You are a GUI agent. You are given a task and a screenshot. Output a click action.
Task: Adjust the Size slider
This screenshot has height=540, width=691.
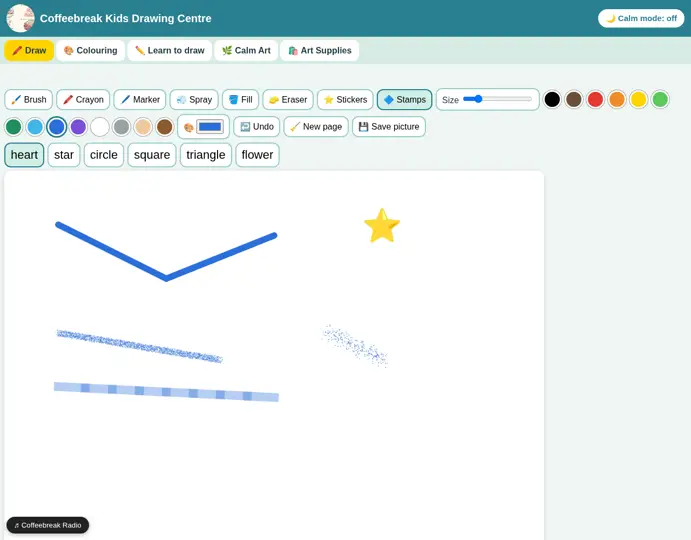(498, 99)
